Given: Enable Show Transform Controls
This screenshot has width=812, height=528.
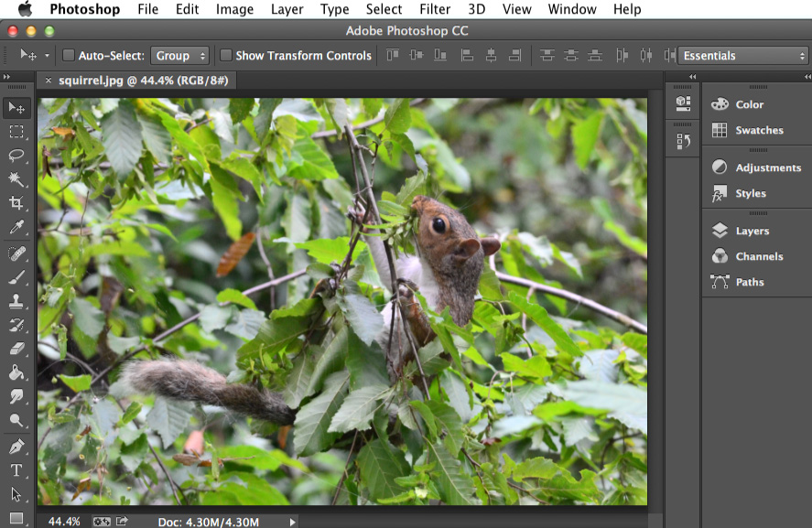Looking at the screenshot, I should [x=225, y=55].
